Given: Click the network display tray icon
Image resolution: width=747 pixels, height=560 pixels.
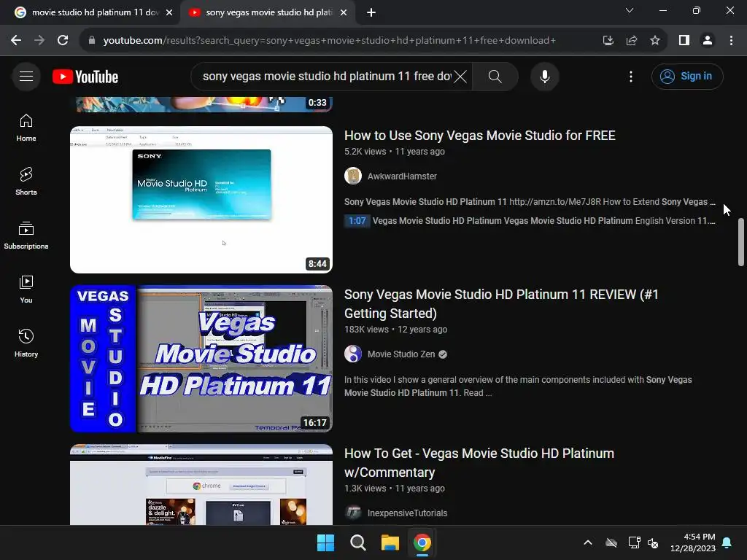Looking at the screenshot, I should pos(634,542).
